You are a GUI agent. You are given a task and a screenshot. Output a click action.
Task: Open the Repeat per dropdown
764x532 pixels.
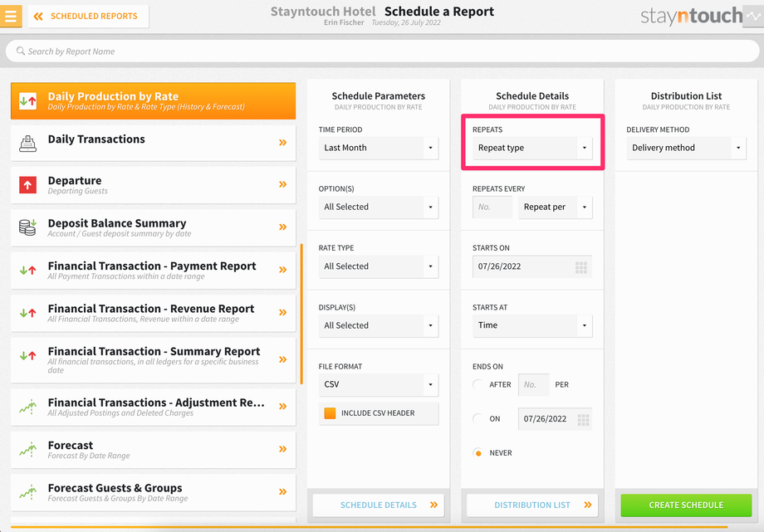point(556,207)
